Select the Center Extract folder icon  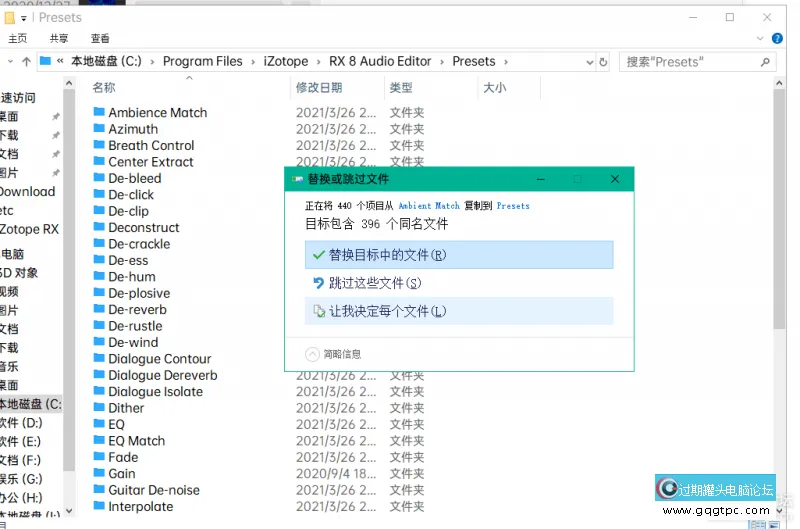click(x=99, y=161)
